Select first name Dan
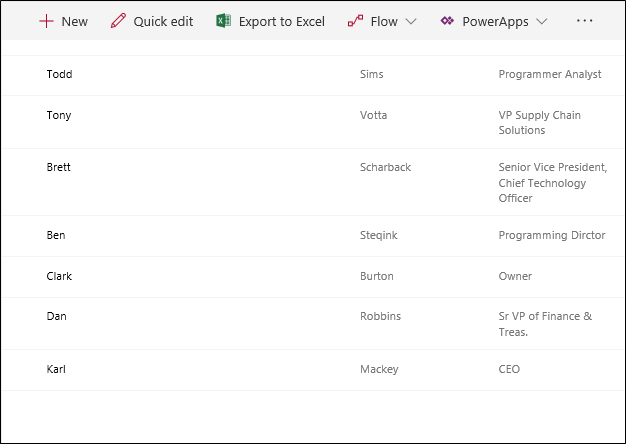 56,316
